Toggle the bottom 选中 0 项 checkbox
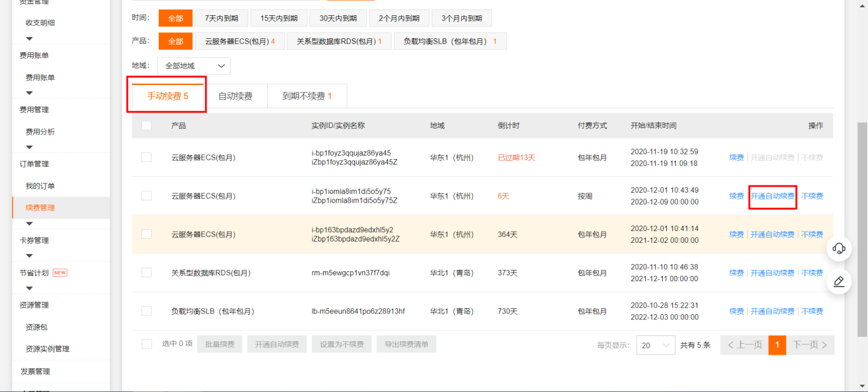 pyautogui.click(x=147, y=344)
